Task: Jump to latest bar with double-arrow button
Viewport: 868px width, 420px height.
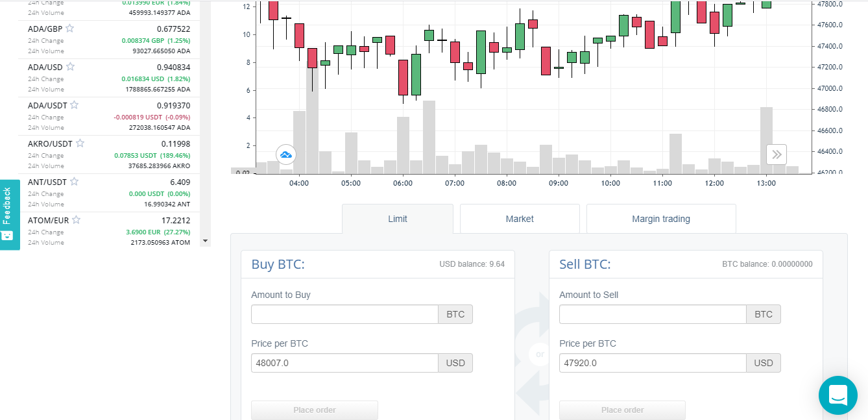Action: 777,154
